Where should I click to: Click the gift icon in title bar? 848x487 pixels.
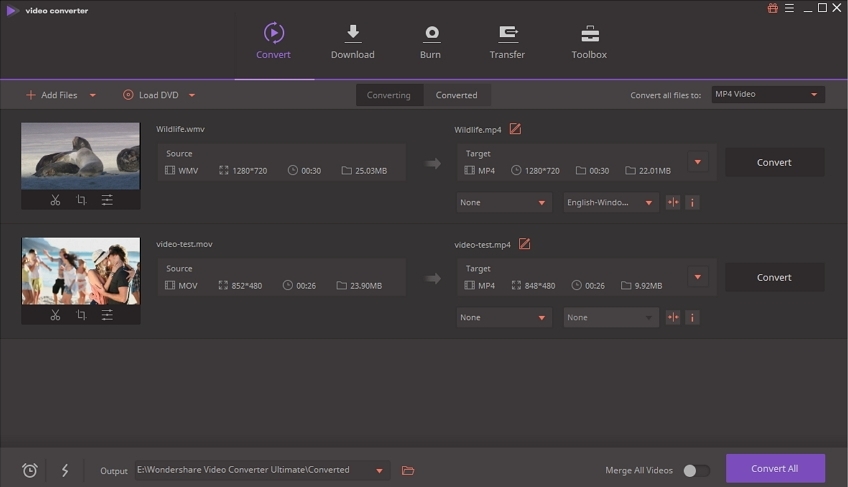point(772,9)
